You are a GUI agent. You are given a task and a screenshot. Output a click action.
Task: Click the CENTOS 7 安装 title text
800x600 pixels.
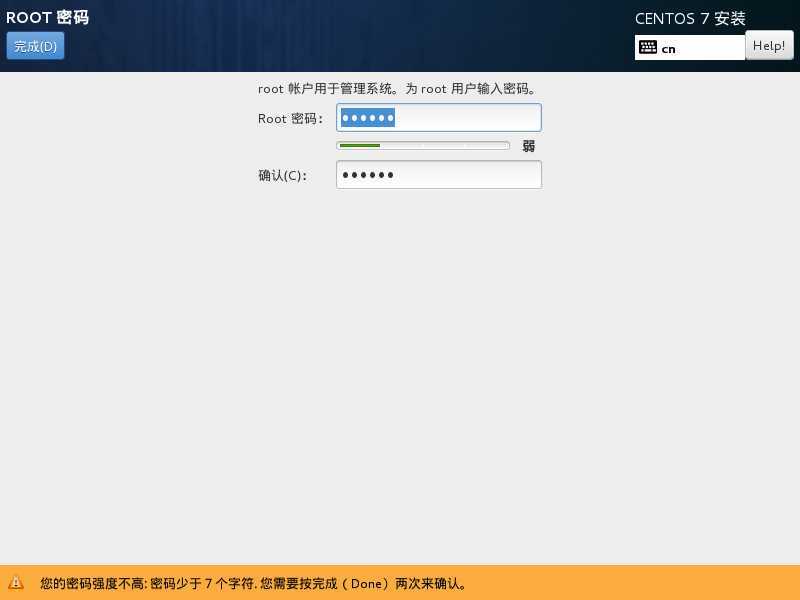690,19
